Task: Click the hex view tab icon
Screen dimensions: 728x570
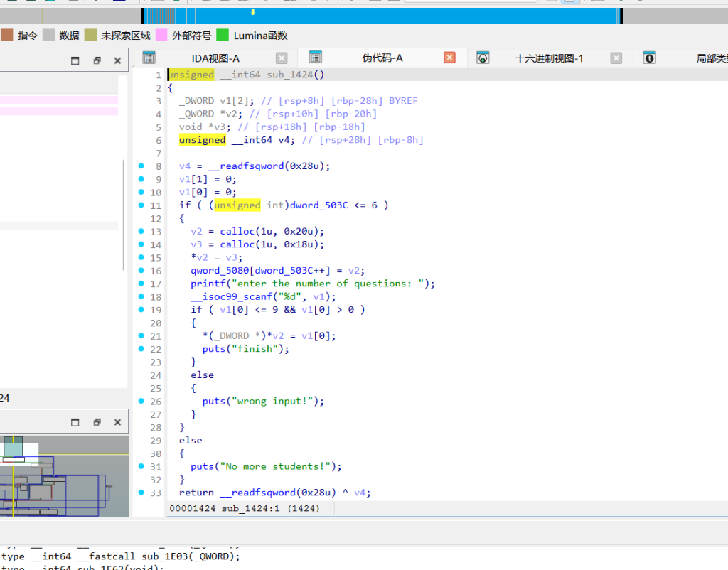Action: pos(483,58)
